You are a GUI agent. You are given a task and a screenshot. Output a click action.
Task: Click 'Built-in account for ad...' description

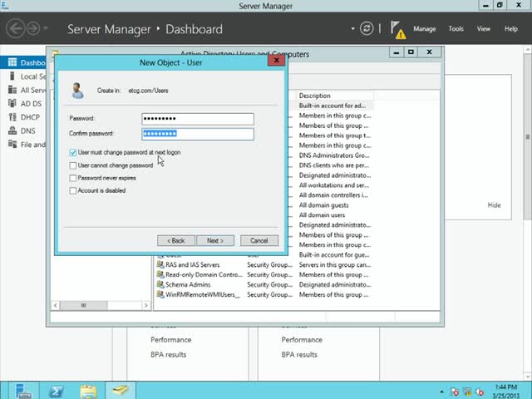(x=332, y=106)
